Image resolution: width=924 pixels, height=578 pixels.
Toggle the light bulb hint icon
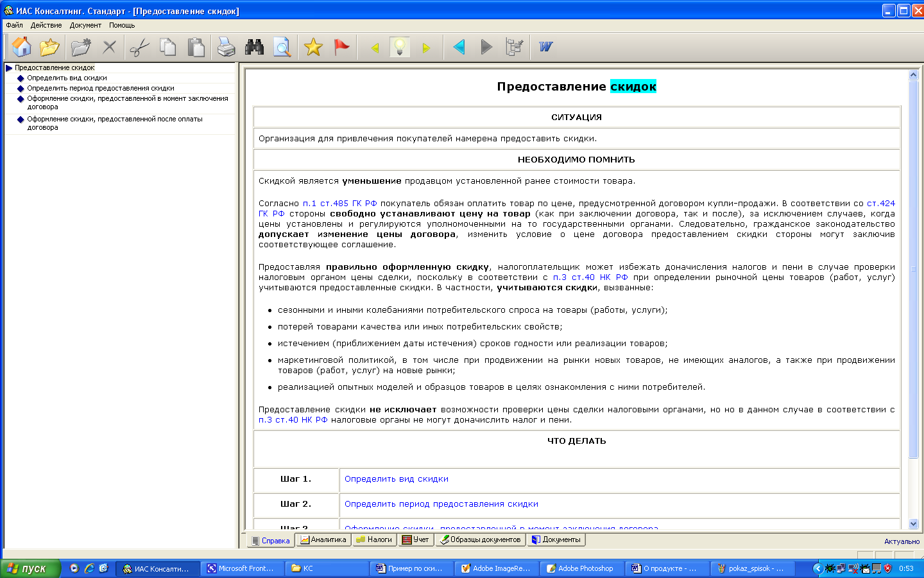400,47
